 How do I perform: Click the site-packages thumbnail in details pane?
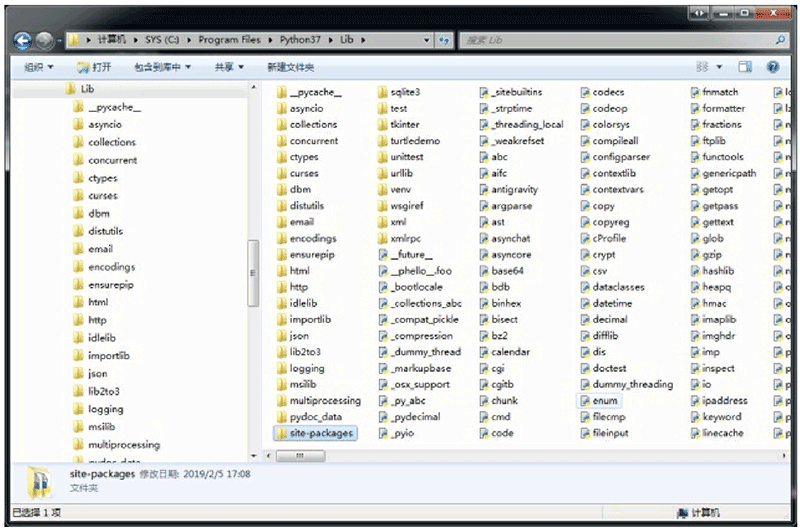(x=39, y=482)
